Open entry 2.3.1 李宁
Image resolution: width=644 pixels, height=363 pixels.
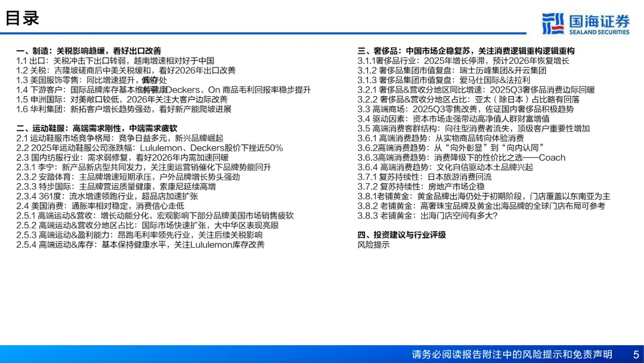pos(144,167)
